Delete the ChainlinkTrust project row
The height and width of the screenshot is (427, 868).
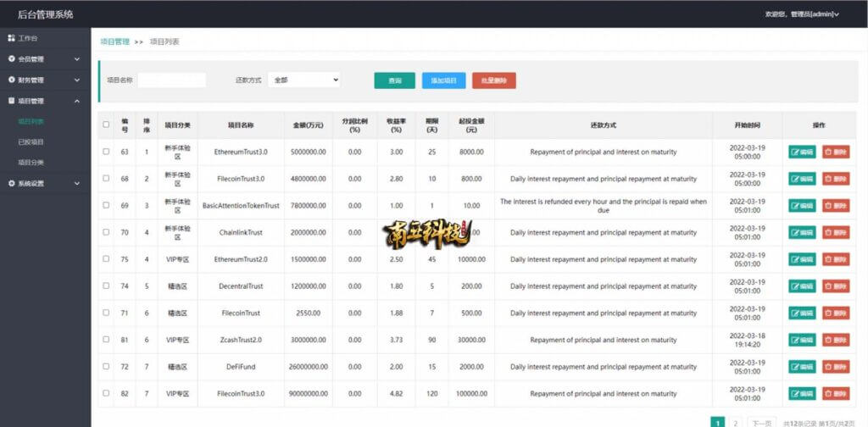coord(836,232)
